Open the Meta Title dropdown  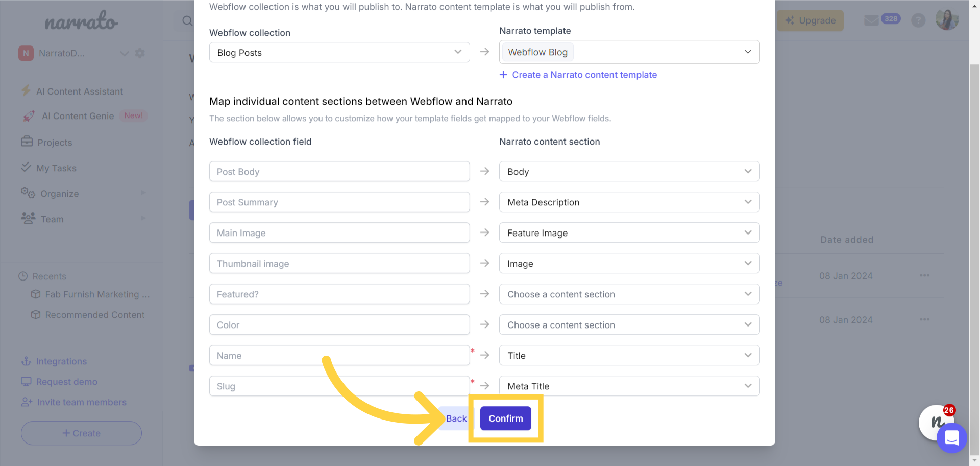pos(629,386)
